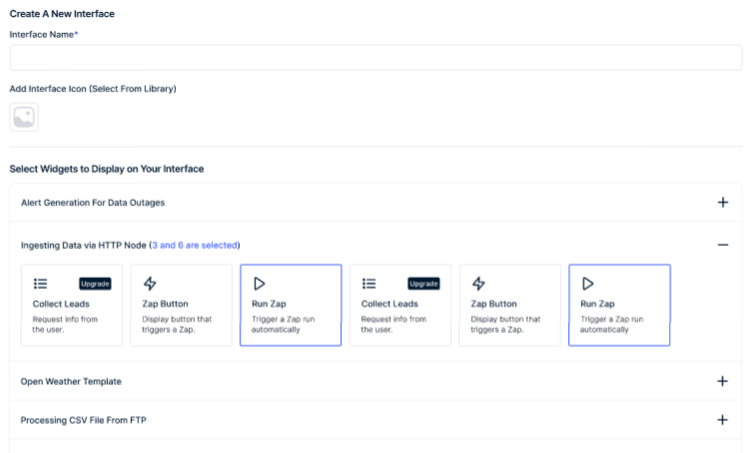
Task: Click 'Alert Generation For Data Outages' row title
Action: click(x=93, y=203)
